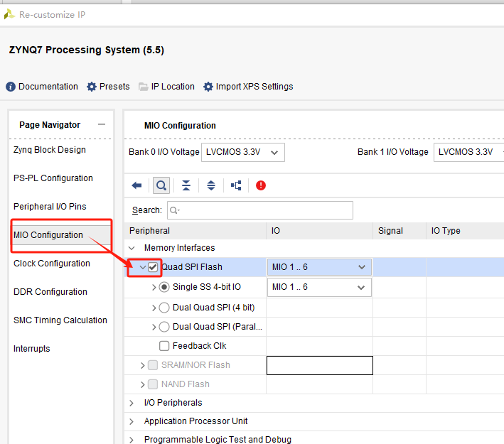The width and height of the screenshot is (504, 444).
Task: Click the IP Location button
Action: (173, 87)
